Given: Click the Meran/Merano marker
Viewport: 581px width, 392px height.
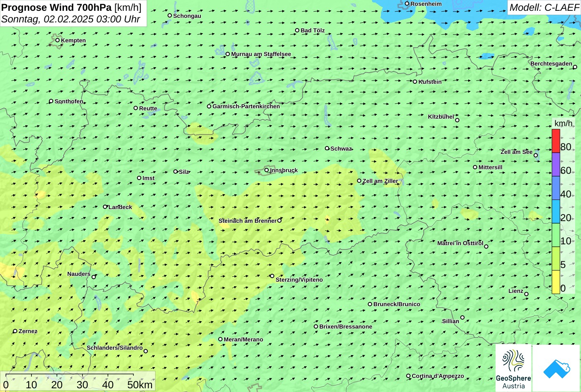Looking at the screenshot, I should pyautogui.click(x=220, y=339).
